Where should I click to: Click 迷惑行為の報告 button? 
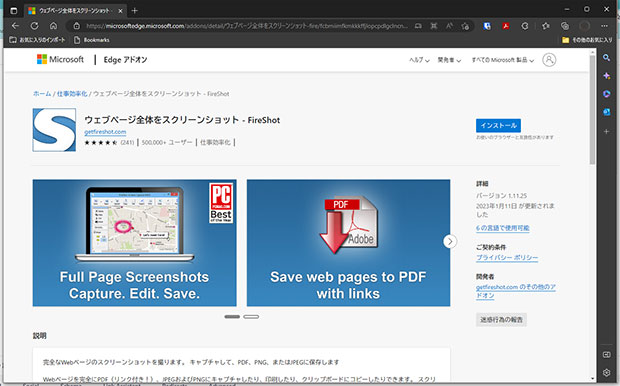click(501, 320)
